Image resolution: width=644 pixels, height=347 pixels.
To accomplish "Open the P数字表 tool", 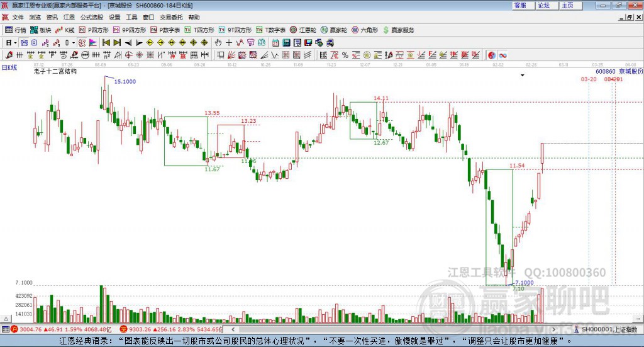I will (165, 30).
